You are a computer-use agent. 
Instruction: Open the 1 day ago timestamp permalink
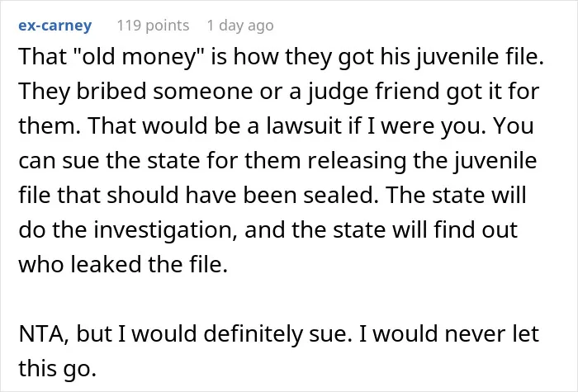(240, 26)
